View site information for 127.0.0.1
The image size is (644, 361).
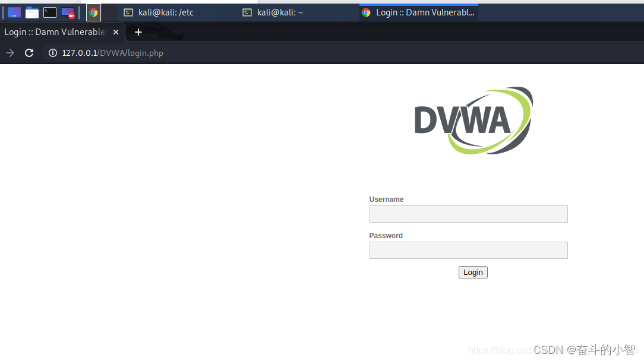tap(53, 53)
